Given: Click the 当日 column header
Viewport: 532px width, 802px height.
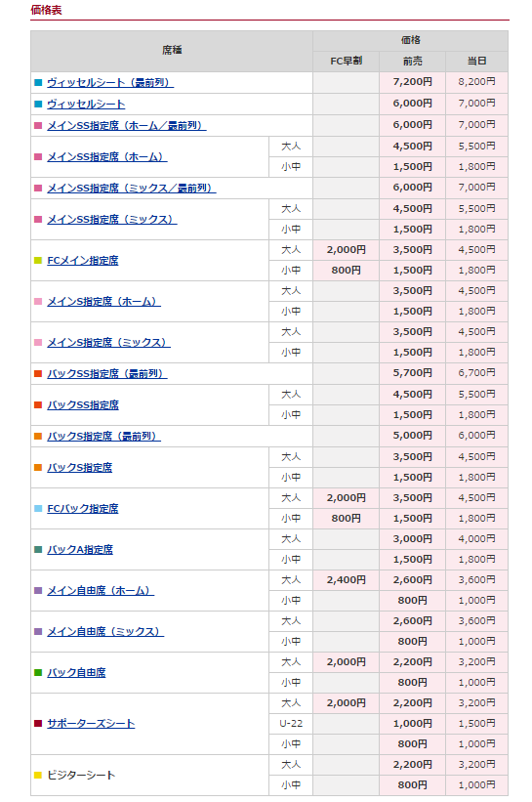Looking at the screenshot, I should click(476, 62).
